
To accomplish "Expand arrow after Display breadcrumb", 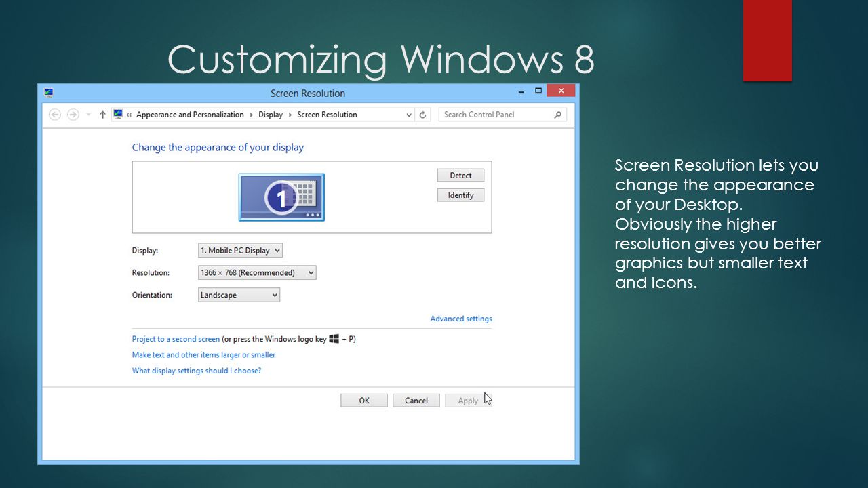I will [x=290, y=115].
